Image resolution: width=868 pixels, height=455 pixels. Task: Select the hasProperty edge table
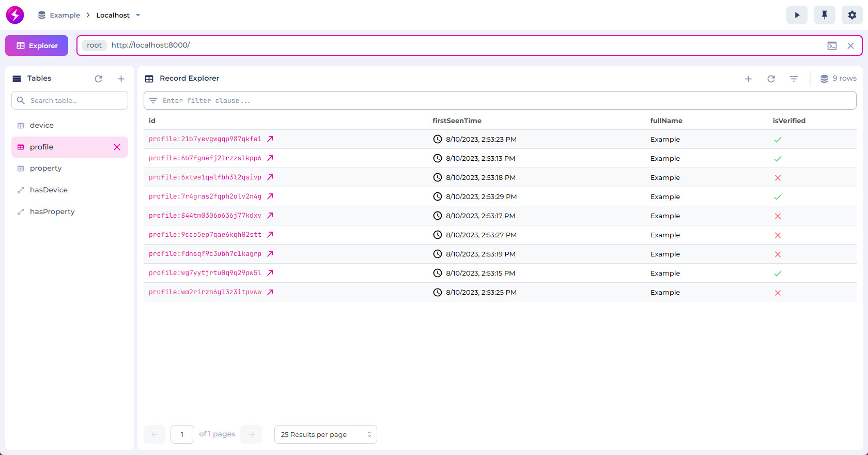(x=70, y=212)
